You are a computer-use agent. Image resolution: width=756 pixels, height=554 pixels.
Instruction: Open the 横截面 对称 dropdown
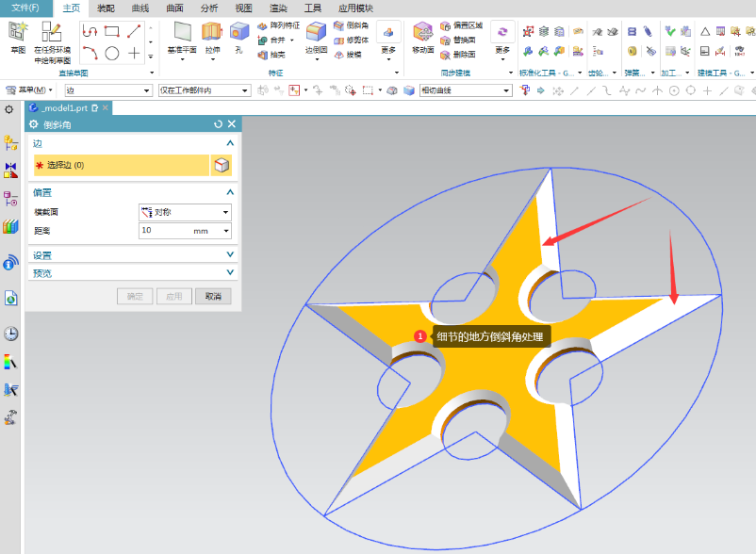(185, 212)
